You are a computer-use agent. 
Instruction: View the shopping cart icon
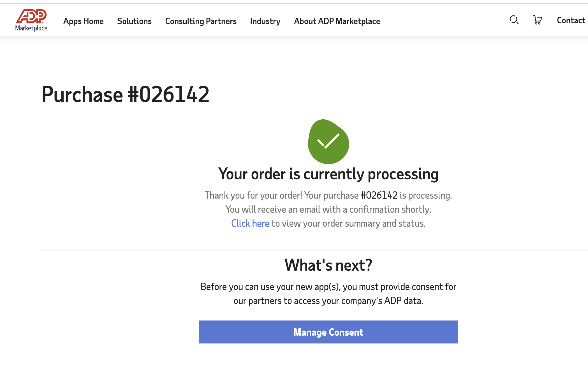point(538,20)
